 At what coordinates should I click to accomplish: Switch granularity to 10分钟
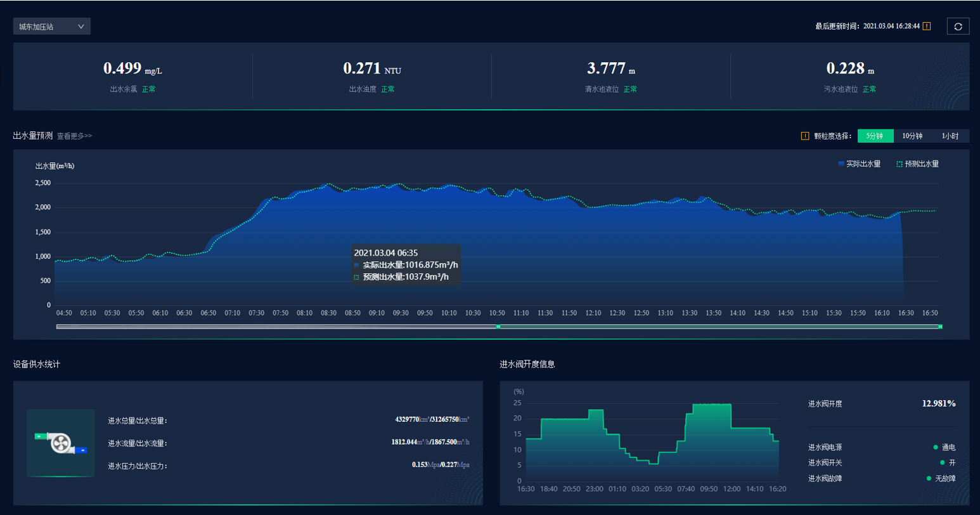pos(912,136)
